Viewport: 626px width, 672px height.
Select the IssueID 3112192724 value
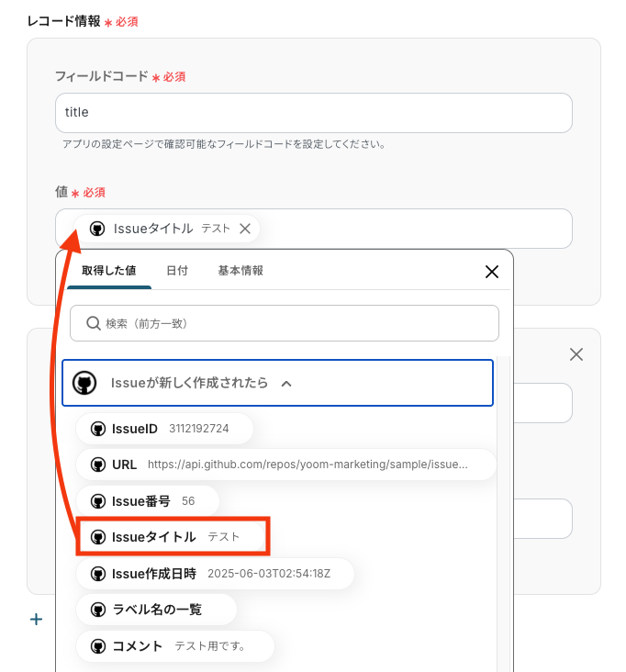(164, 429)
